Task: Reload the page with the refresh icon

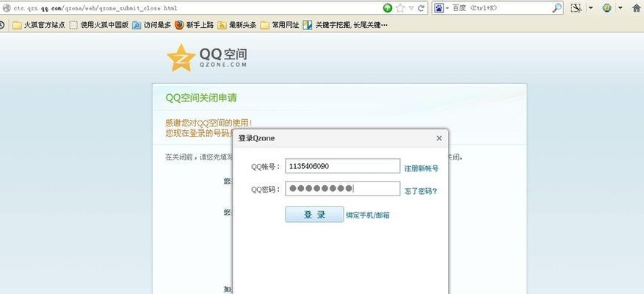Action: point(422,8)
